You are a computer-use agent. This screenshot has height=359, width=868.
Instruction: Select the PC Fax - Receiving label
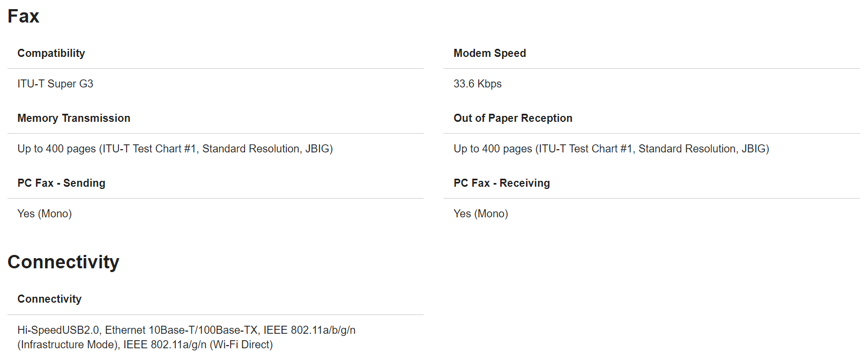(x=501, y=183)
